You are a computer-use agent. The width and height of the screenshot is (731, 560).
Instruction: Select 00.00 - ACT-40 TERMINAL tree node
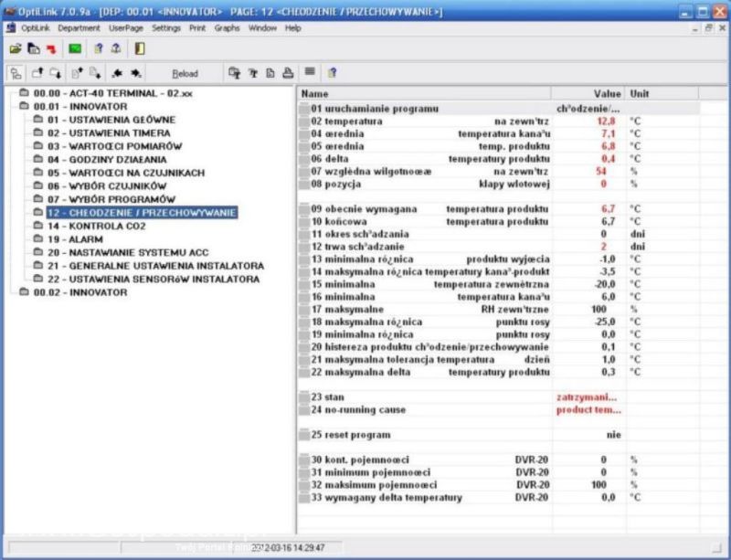(112, 93)
